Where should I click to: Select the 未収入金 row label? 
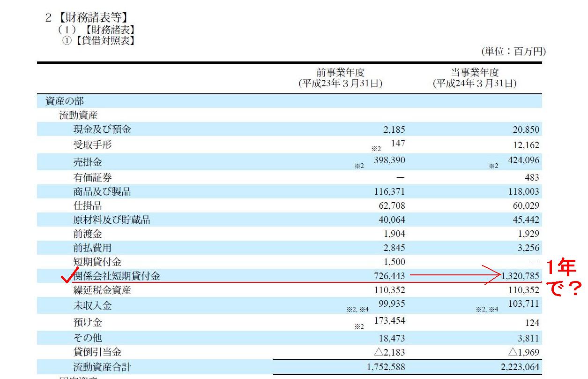pyautogui.click(x=92, y=306)
